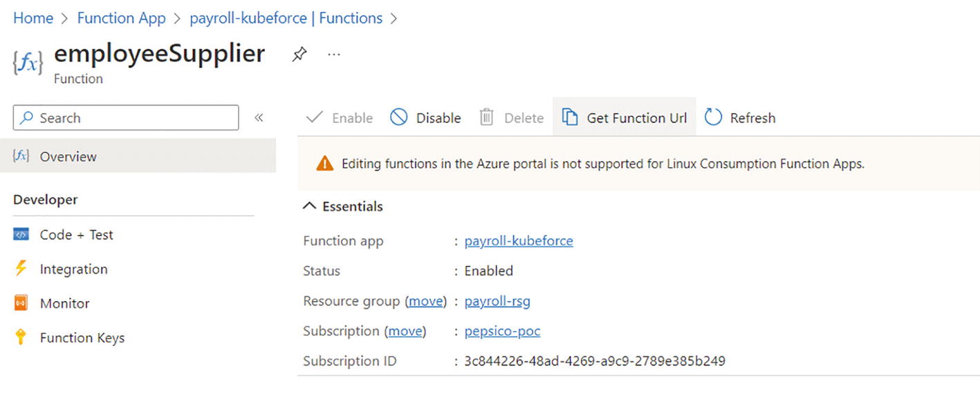Click the Function Keys key icon
980x418 pixels.
[x=21, y=337]
